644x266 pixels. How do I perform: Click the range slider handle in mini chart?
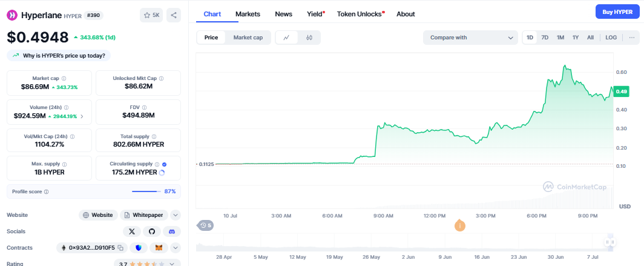610,242
